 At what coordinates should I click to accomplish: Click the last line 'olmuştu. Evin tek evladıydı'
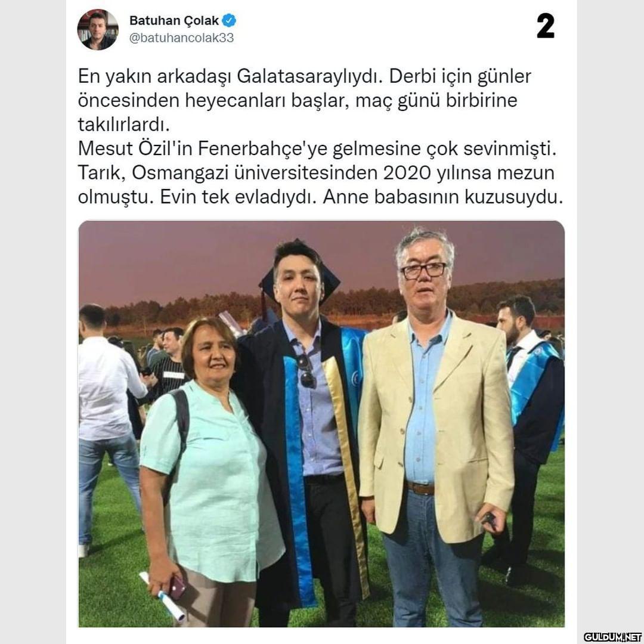320,197
